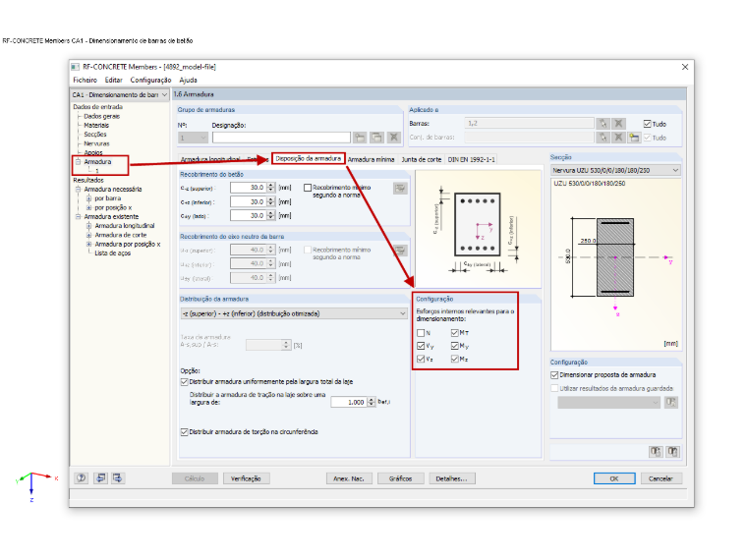Increase the c±y (lado) cover stepper
Screen dimensions: 747x560
click(271, 213)
